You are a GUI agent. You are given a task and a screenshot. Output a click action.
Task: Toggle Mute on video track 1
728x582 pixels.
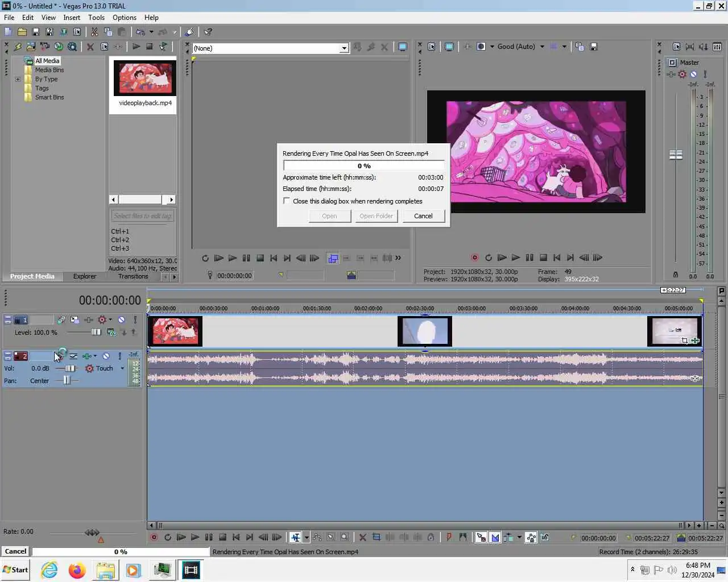pos(121,319)
